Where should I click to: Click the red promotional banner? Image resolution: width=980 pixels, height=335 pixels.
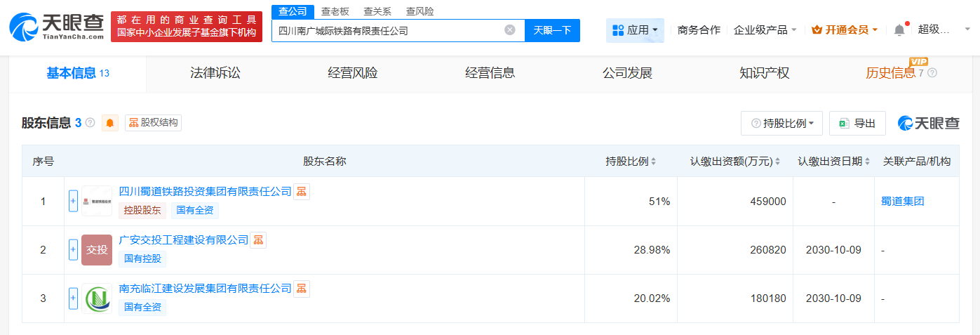tap(187, 26)
